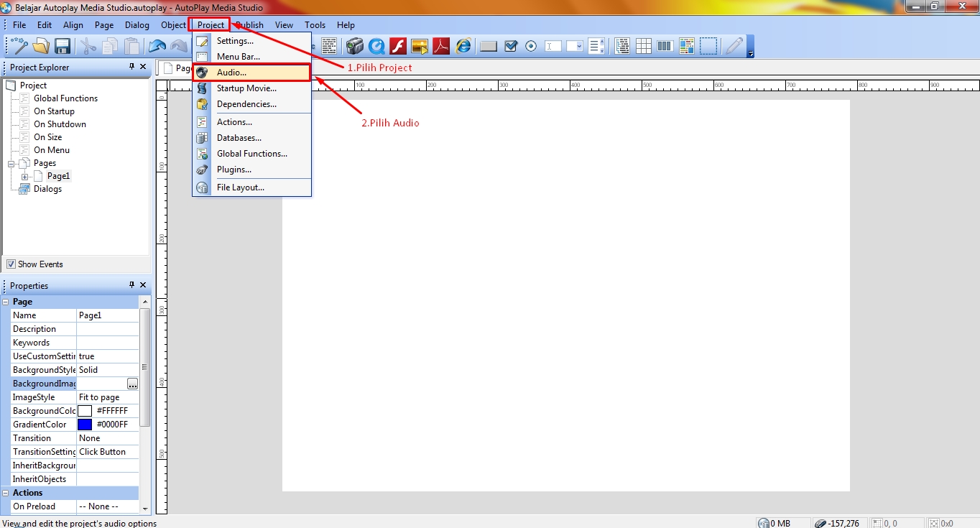This screenshot has width=980, height=528.
Task: Insert a Paragraph object from the toolbar
Action: (329, 47)
